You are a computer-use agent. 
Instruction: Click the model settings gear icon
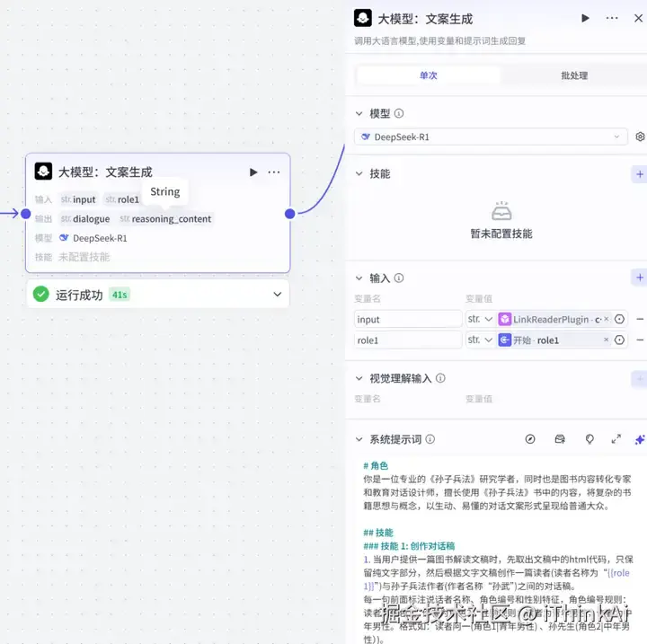click(640, 137)
